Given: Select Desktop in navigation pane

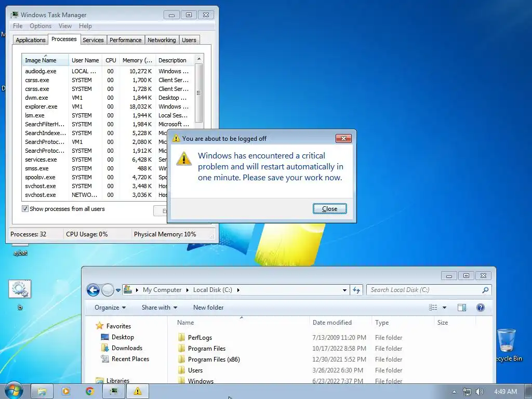Looking at the screenshot, I should 123,337.
